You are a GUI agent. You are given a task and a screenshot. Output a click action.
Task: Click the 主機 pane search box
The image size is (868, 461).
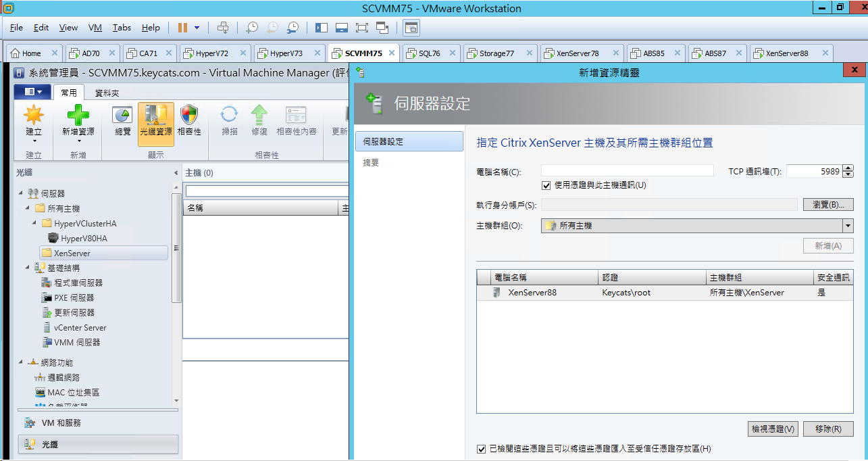pos(266,191)
